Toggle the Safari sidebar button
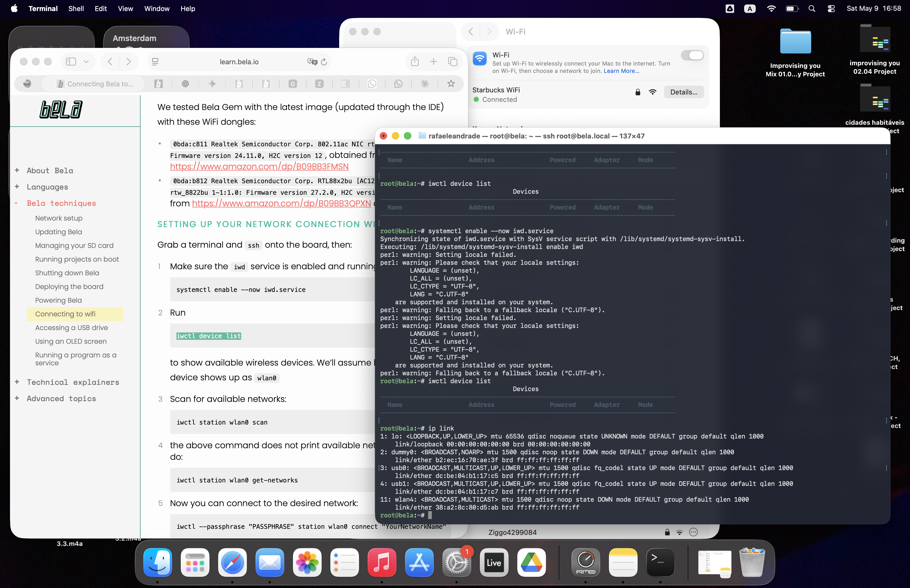The height and width of the screenshot is (588, 910). click(71, 62)
